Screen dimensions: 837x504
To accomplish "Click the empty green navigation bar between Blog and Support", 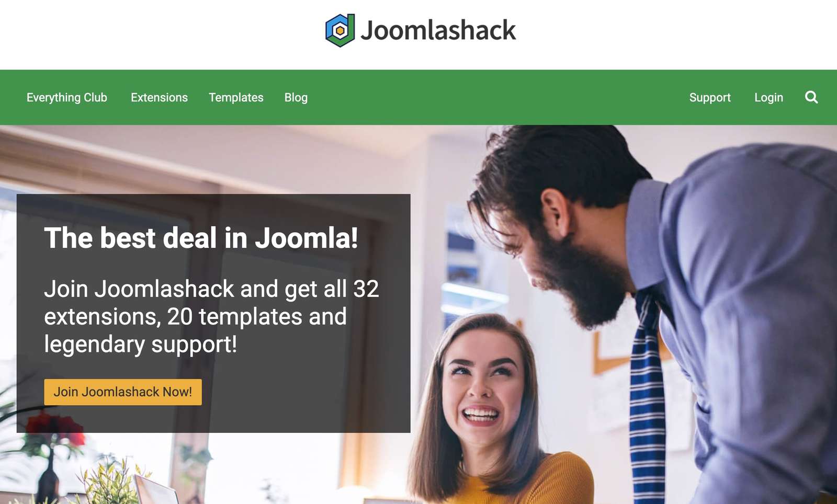I will coord(497,98).
